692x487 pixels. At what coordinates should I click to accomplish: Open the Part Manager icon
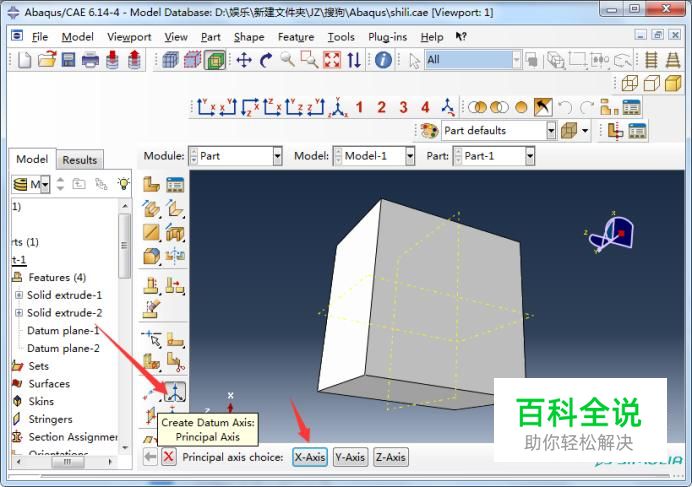point(175,185)
